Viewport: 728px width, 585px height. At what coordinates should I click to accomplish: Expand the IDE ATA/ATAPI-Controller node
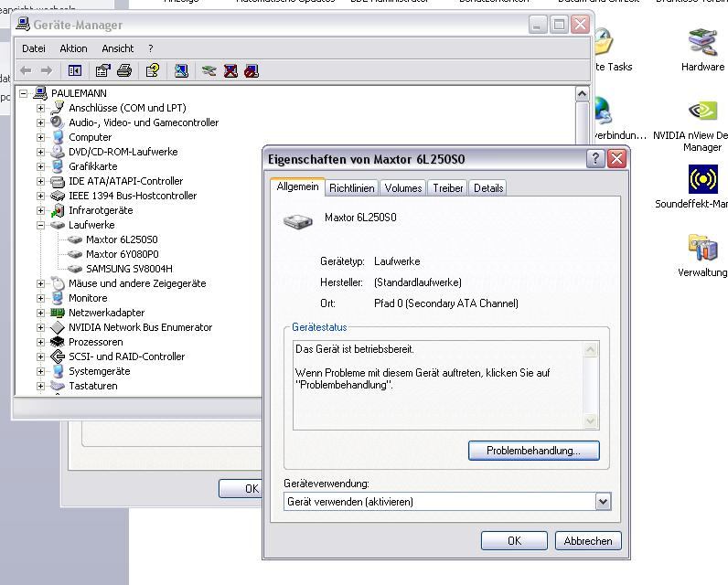click(x=41, y=181)
